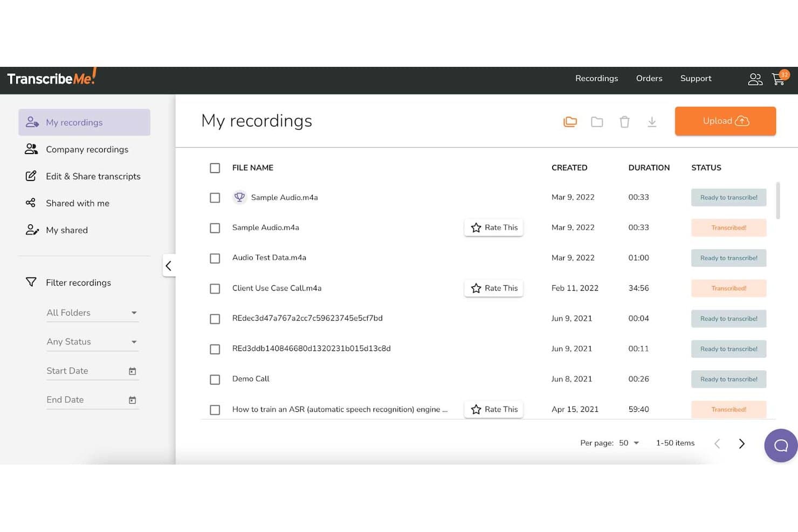This screenshot has height=532, width=798.
Task: Select checkbox for Demo Call
Action: [215, 379]
